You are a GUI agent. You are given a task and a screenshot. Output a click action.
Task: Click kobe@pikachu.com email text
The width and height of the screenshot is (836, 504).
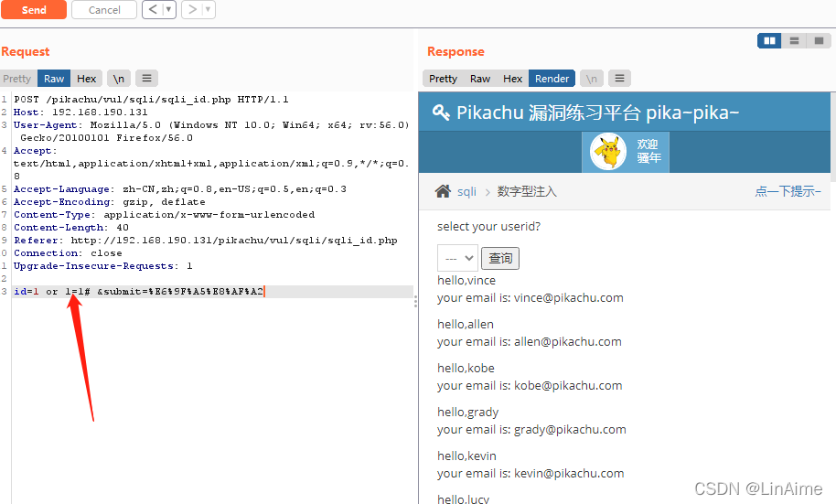click(568, 386)
